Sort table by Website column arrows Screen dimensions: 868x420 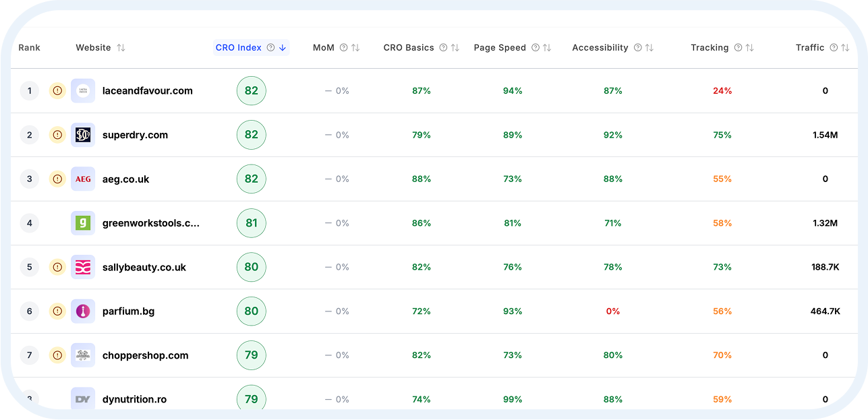(121, 47)
